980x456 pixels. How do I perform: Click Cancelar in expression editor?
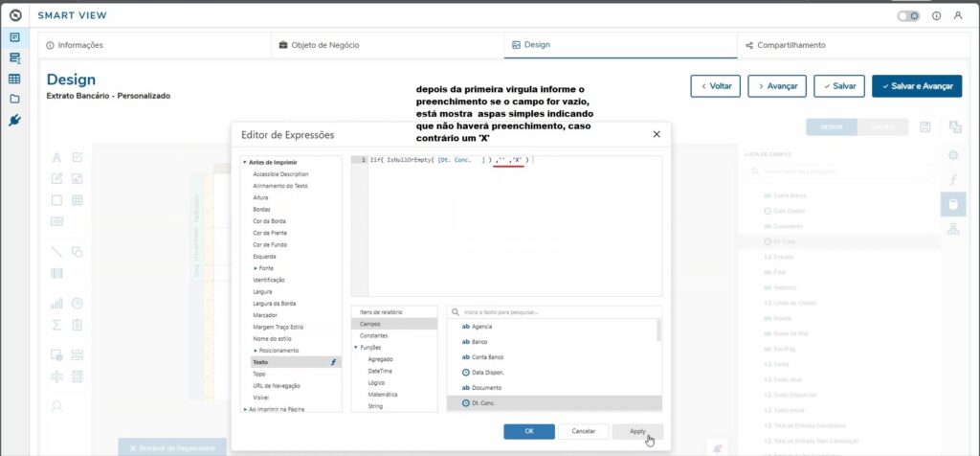pyautogui.click(x=583, y=431)
